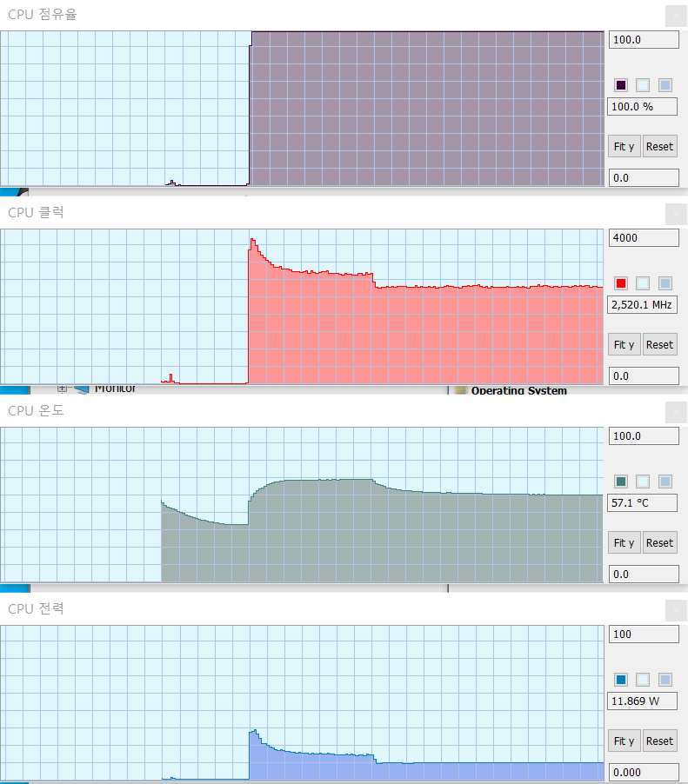Pick the pale background color swatch for CPU 점유율
Image resolution: width=688 pixels, height=784 pixels.
pyautogui.click(x=643, y=85)
